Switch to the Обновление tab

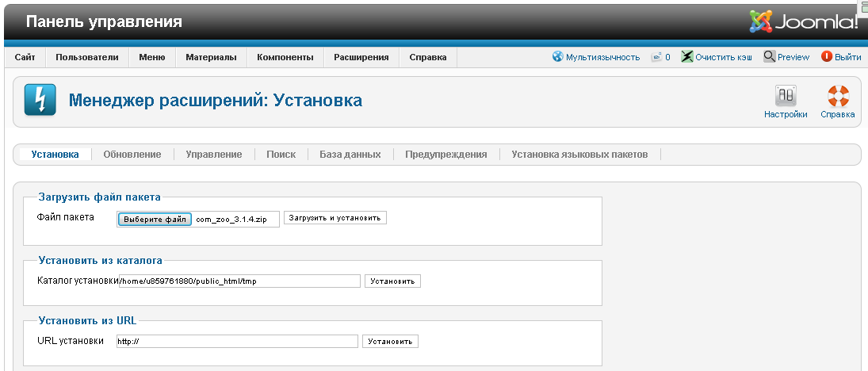click(x=132, y=155)
